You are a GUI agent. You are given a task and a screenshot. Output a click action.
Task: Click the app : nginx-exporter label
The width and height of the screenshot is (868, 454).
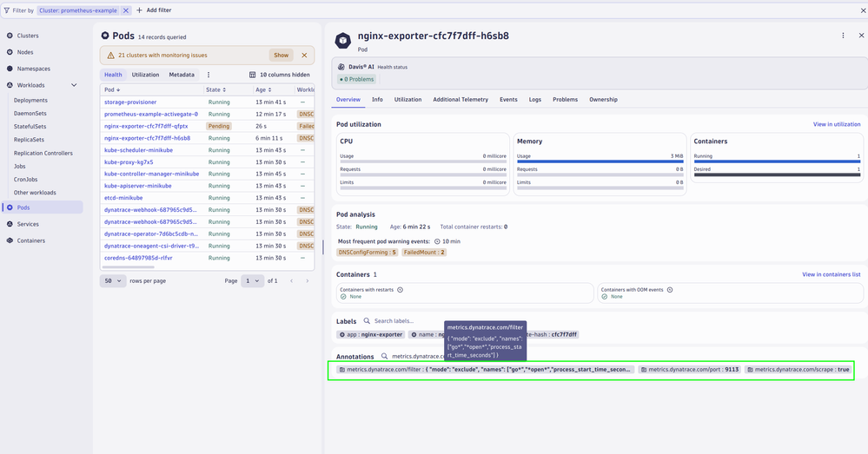pos(371,334)
